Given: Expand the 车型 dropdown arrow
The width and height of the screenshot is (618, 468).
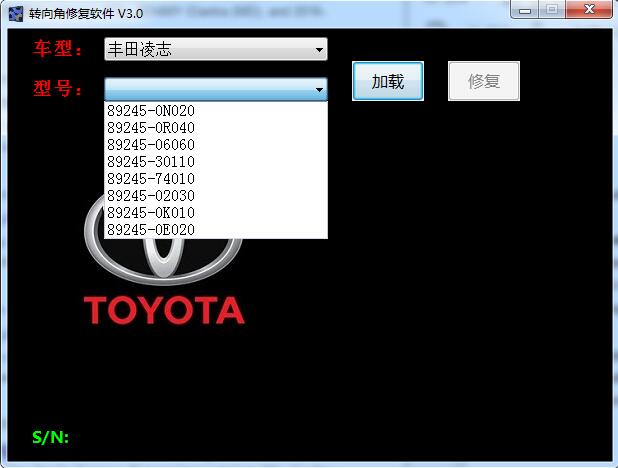Looking at the screenshot, I should pyautogui.click(x=319, y=49).
